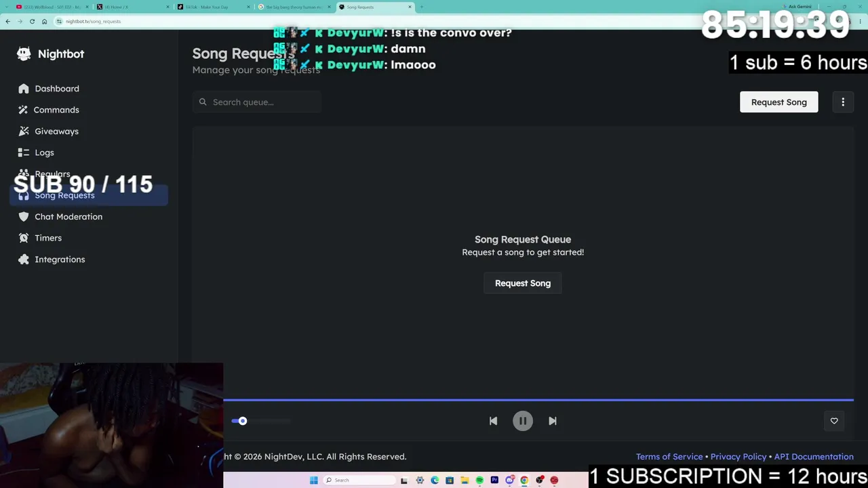
Task: Click the Nightbot brand name
Action: pos(61,54)
